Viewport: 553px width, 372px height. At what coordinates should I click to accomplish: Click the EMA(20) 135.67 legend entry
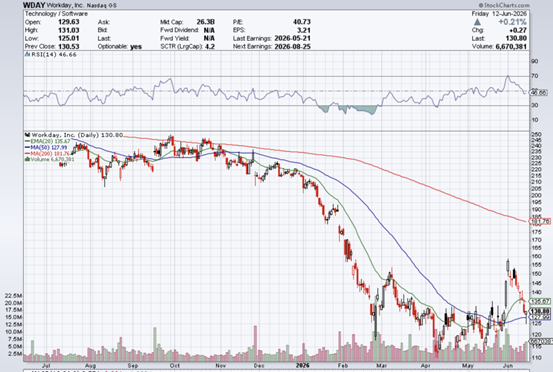click(48, 141)
